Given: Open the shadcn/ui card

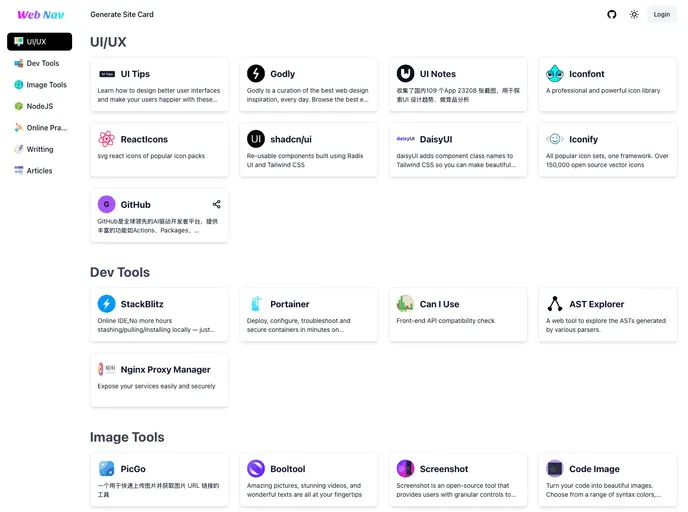Looking at the screenshot, I should point(308,149).
